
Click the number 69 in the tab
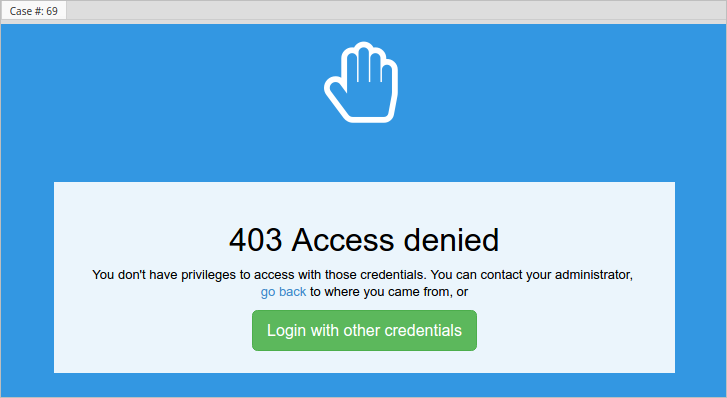[52, 11]
